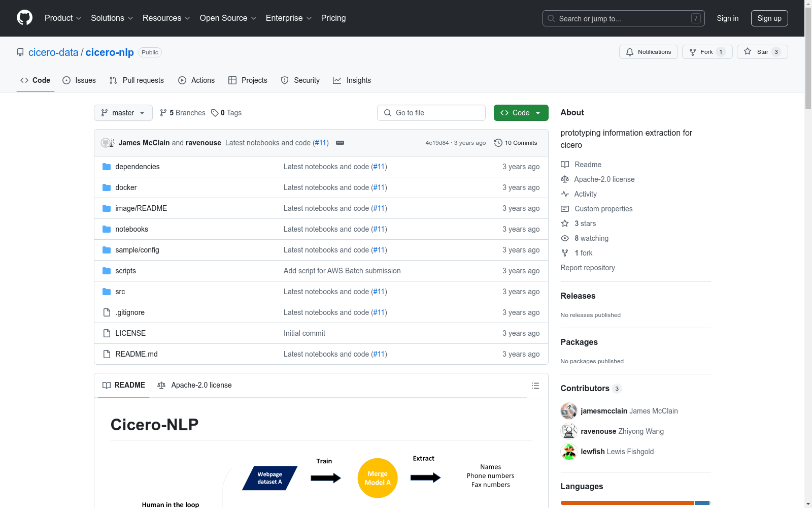Viewport: 812px width, 508px height.
Task: Open the README.md file
Action: (137, 354)
